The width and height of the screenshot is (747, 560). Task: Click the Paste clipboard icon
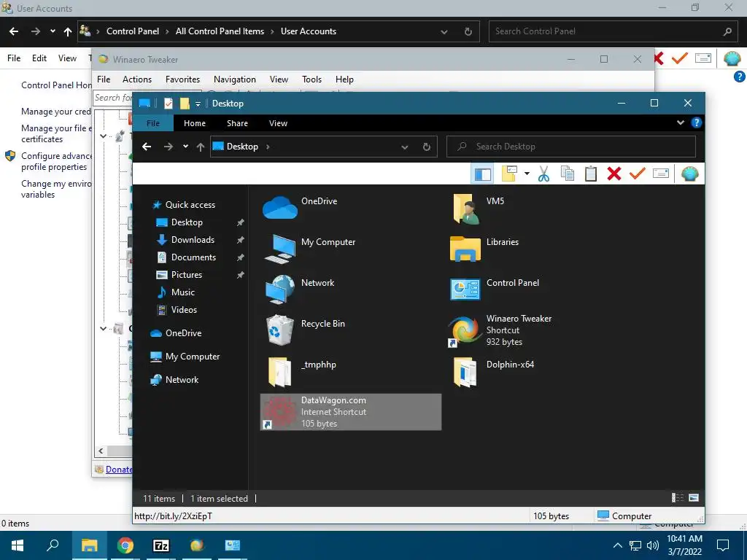click(591, 174)
